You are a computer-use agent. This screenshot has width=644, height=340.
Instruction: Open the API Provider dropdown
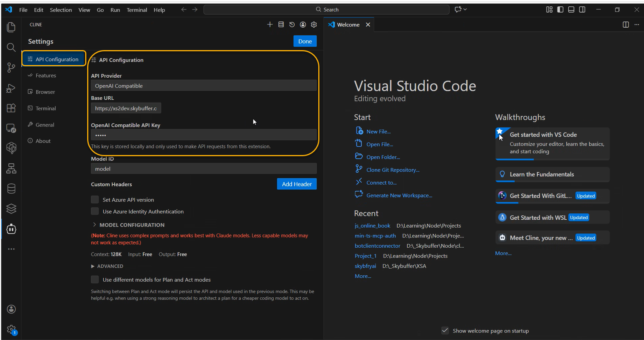tap(203, 86)
